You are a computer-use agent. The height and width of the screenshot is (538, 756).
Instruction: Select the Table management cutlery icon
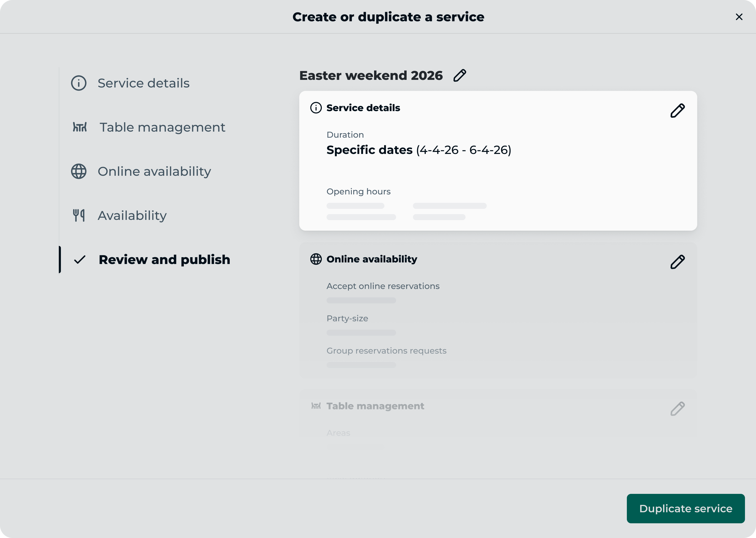[x=79, y=127]
